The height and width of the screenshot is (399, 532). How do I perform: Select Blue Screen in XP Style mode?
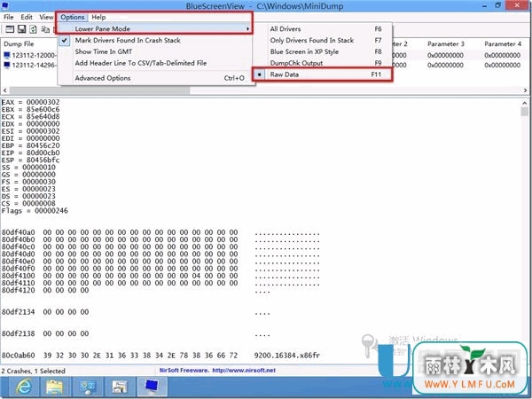[323, 51]
